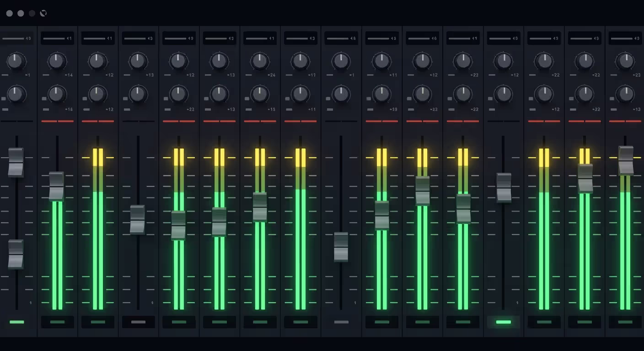Click the upper knob on the fifteenth channel strip
Viewport: 644px width, 351px height.
585,61
